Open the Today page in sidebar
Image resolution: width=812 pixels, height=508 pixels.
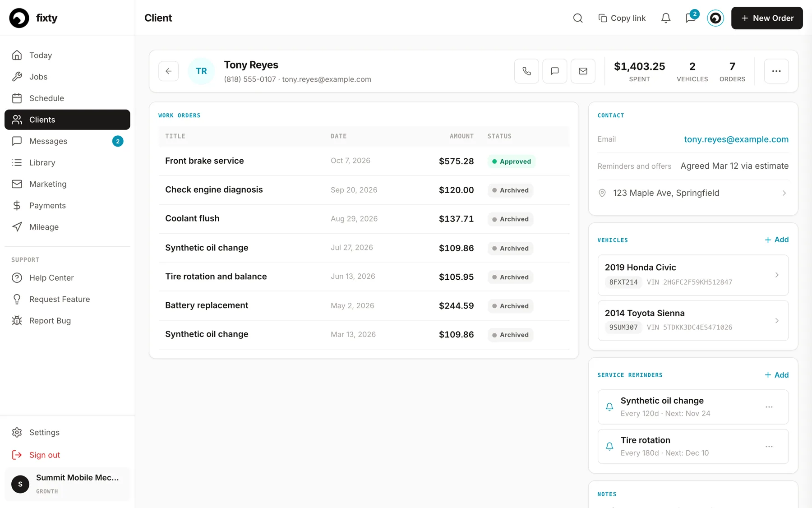click(x=67, y=55)
